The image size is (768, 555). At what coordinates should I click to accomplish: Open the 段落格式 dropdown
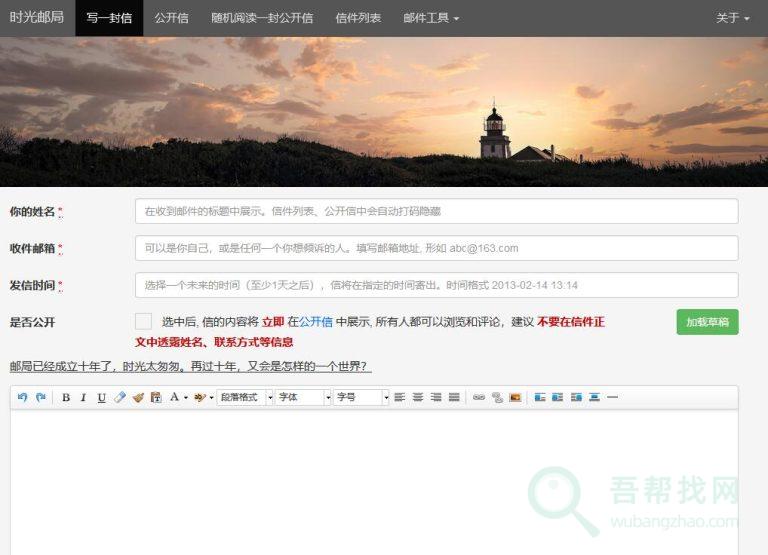pyautogui.click(x=245, y=397)
